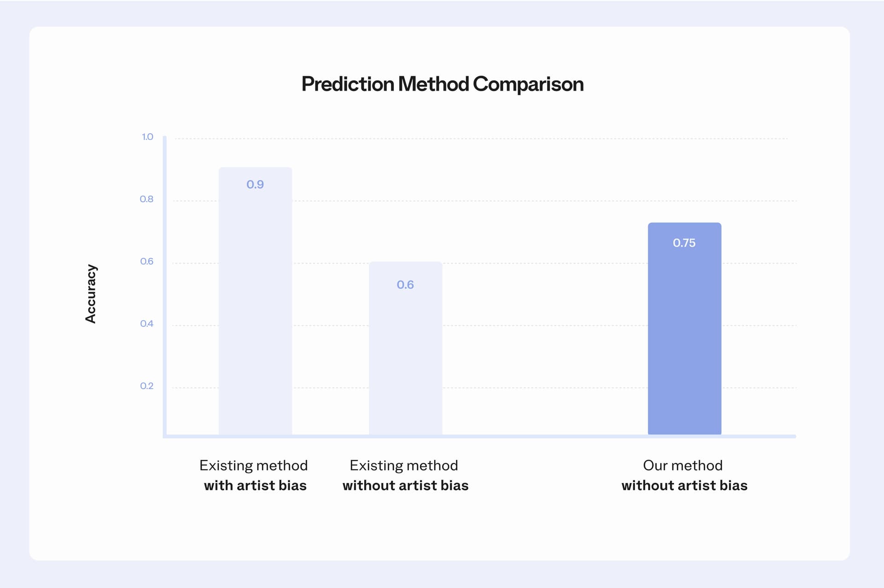Select the 0.6 accuracy bar

pyautogui.click(x=406, y=349)
